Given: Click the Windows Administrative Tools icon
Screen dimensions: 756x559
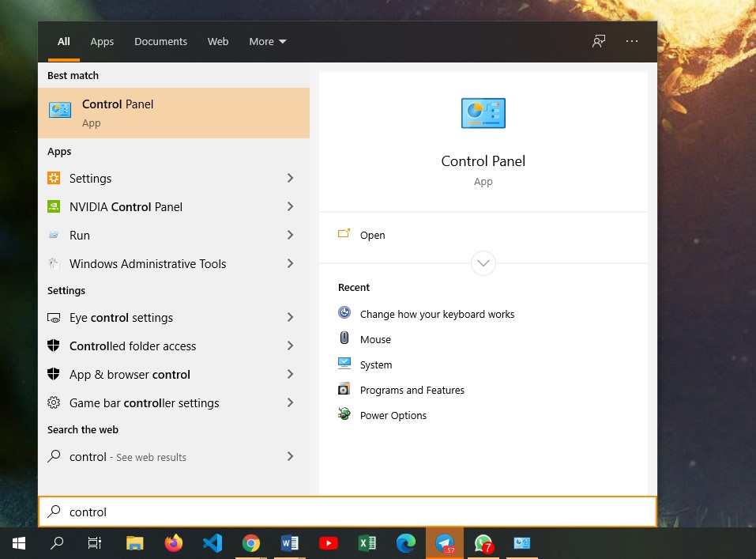Looking at the screenshot, I should [x=54, y=263].
